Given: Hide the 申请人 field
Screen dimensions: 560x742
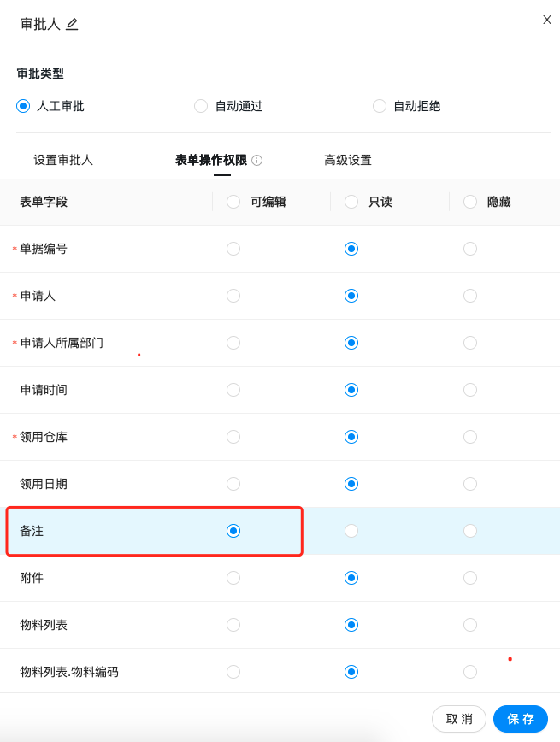Looking at the screenshot, I should click(x=470, y=296).
